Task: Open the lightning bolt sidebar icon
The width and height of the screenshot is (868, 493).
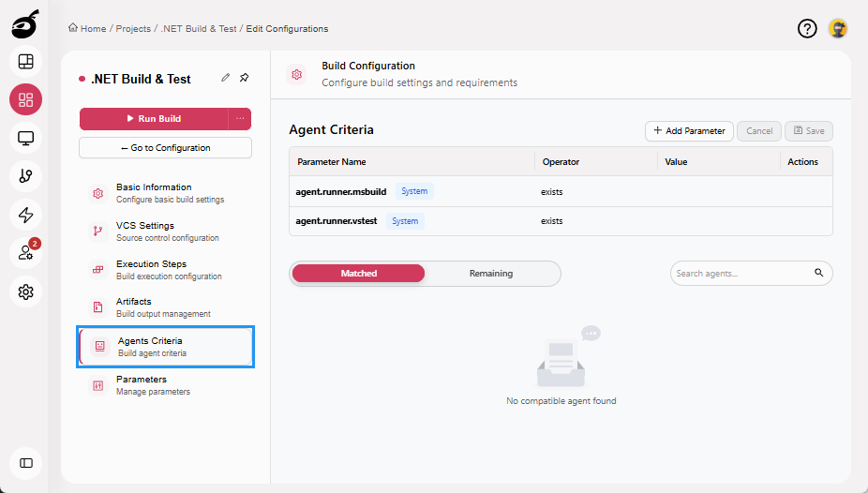Action: (x=25, y=215)
